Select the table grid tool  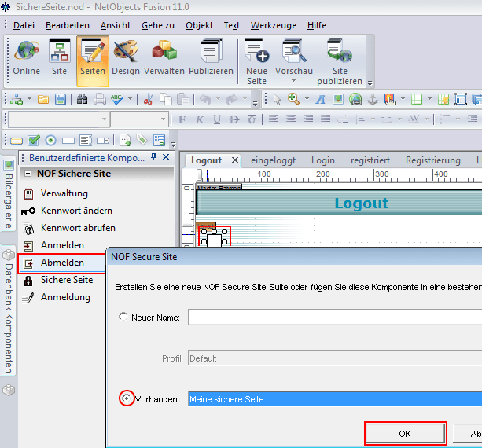click(417, 99)
